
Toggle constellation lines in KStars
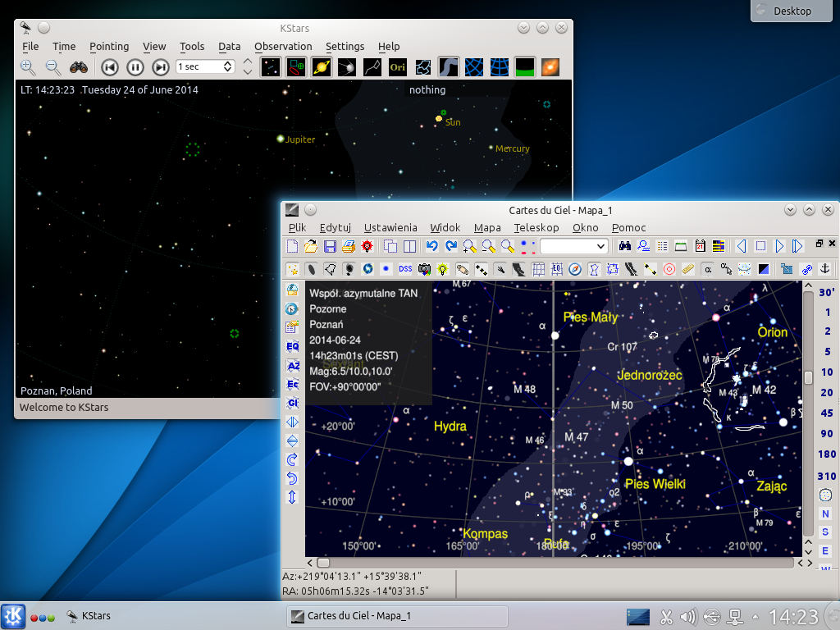pos(372,67)
